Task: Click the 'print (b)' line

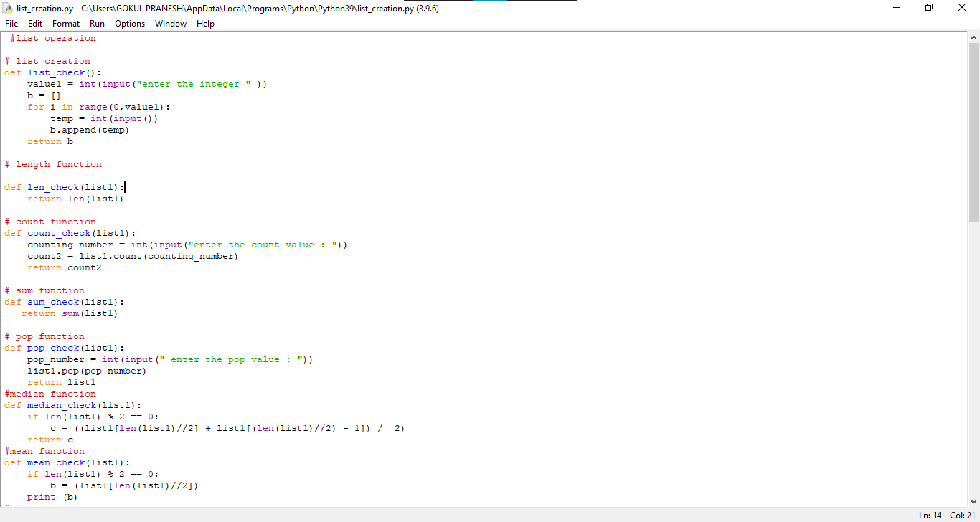Action: pos(52,497)
